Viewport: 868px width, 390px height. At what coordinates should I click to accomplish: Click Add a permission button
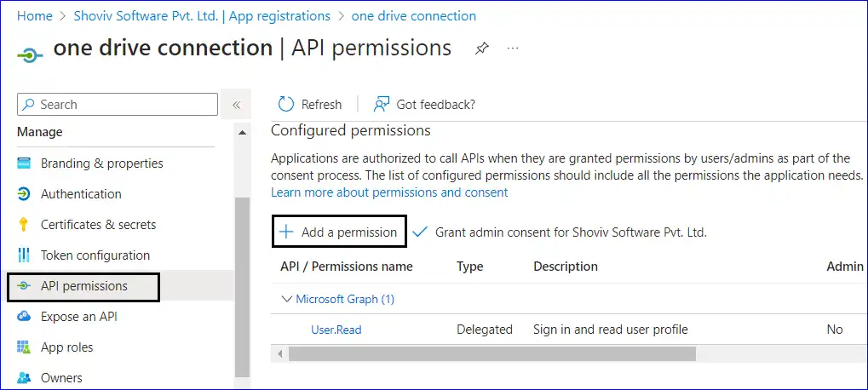339,232
